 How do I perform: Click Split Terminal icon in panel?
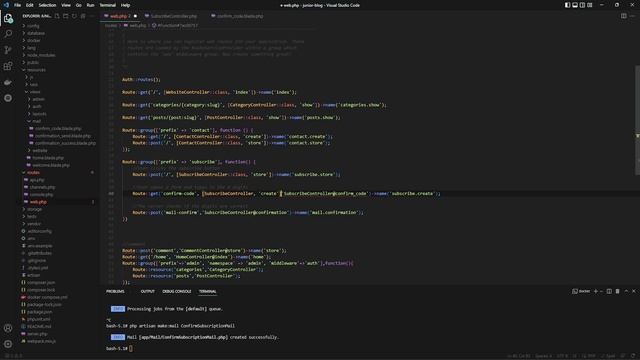609,291
